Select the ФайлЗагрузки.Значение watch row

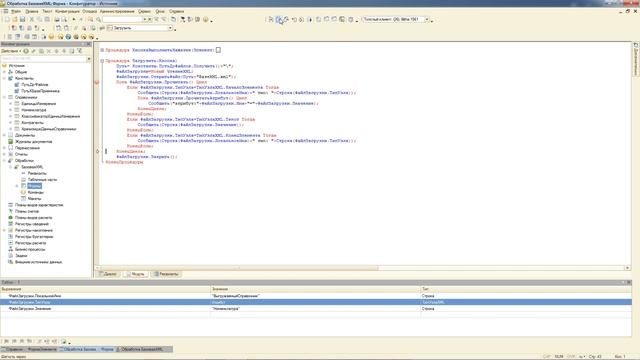pyautogui.click(x=316, y=309)
